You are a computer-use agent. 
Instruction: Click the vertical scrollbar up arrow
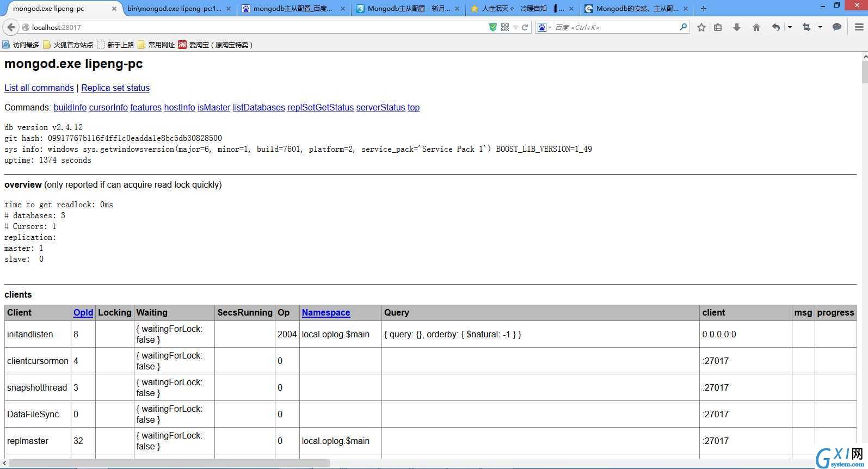click(x=865, y=55)
